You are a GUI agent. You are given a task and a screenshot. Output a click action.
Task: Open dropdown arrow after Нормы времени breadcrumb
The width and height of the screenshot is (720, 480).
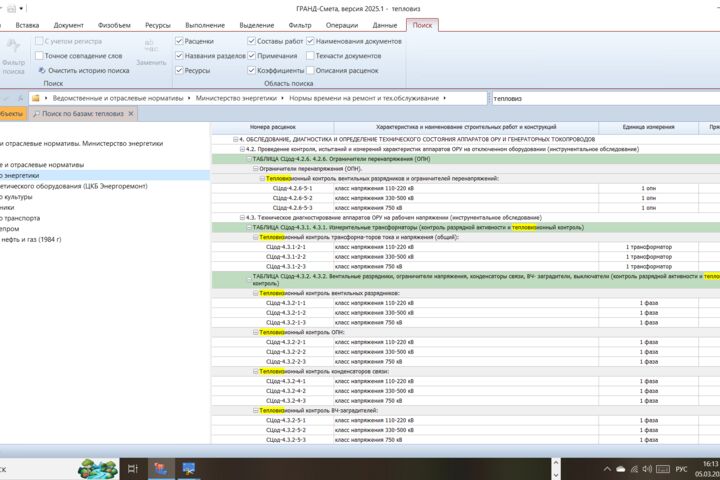click(x=444, y=98)
